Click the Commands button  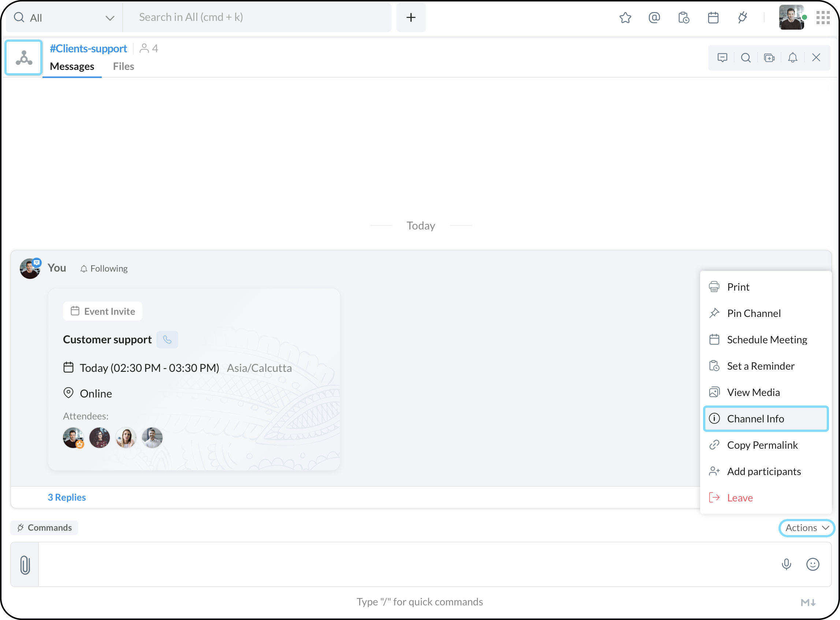tap(44, 528)
